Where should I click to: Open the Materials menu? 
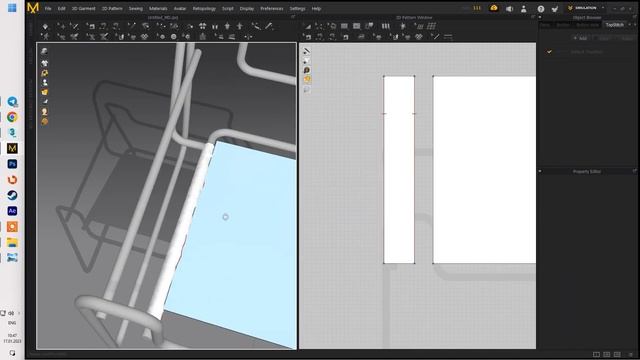158,9
